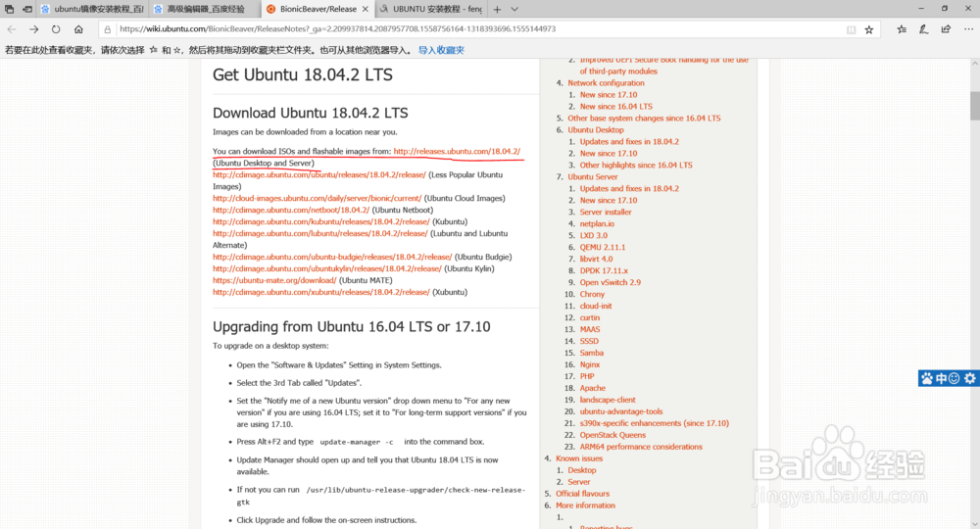Switch to ubuntu镜像安装教程 tab
The image size is (980, 529).
click(92, 10)
